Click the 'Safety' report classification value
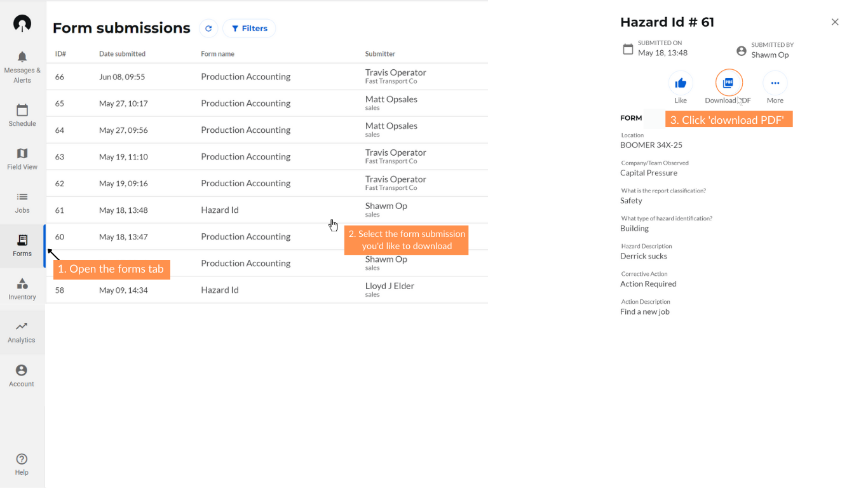The height and width of the screenshot is (488, 868). pos(631,201)
